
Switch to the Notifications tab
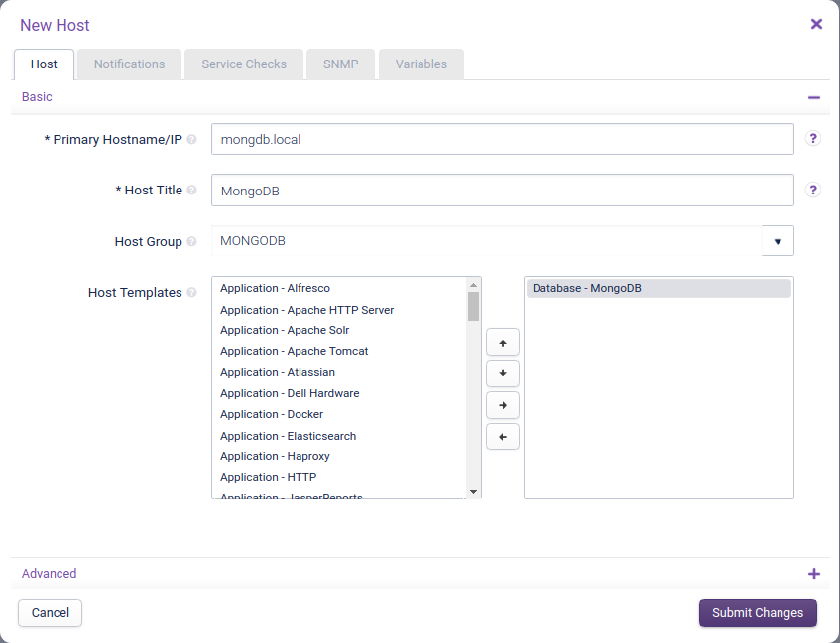click(128, 64)
